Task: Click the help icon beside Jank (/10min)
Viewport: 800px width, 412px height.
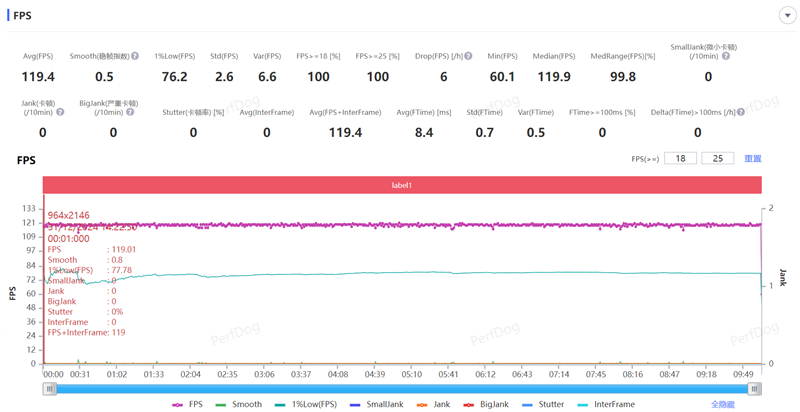Action: [60, 112]
